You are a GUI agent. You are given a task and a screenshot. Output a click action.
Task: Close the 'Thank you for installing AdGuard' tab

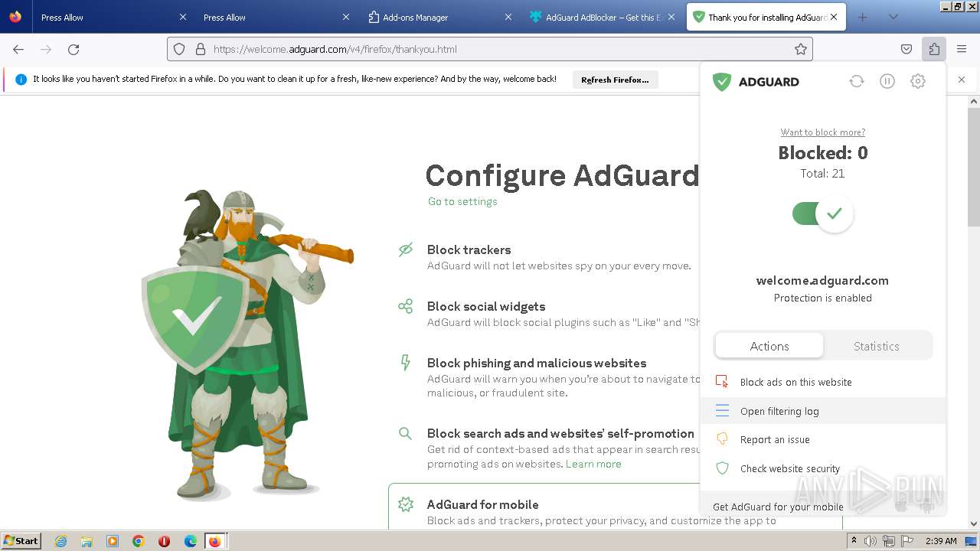pos(834,17)
